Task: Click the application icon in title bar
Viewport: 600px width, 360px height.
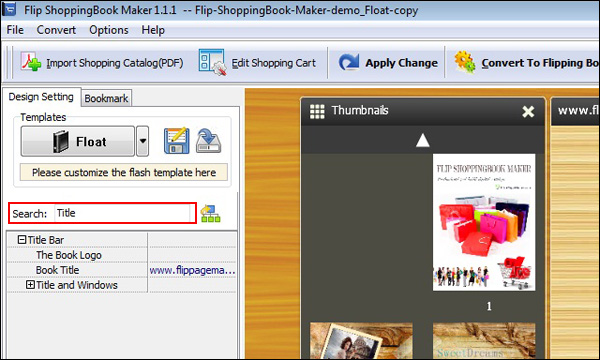Action: coord(9,8)
